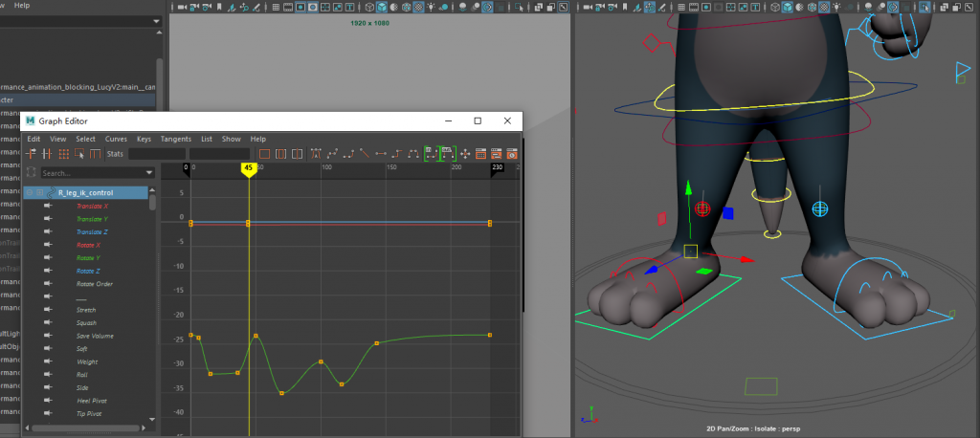Expand R_leg_ik_control with the plus icon
Viewport: 980px width, 438px height.
tap(40, 192)
